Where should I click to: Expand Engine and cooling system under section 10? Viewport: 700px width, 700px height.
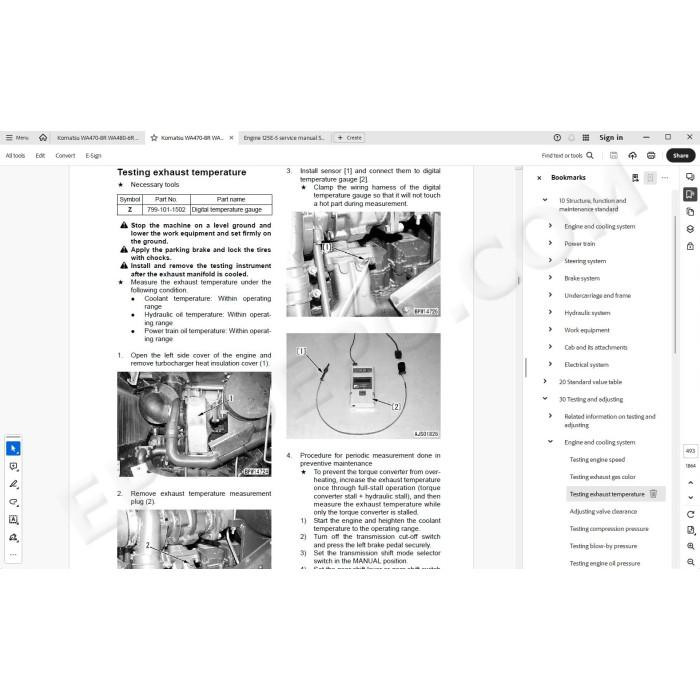point(550,226)
